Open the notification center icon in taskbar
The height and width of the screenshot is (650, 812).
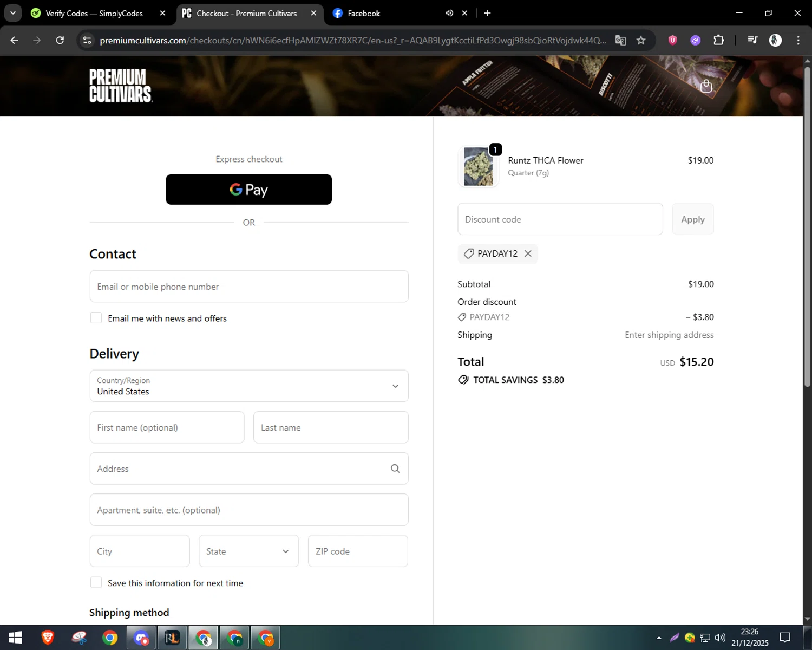click(x=785, y=638)
